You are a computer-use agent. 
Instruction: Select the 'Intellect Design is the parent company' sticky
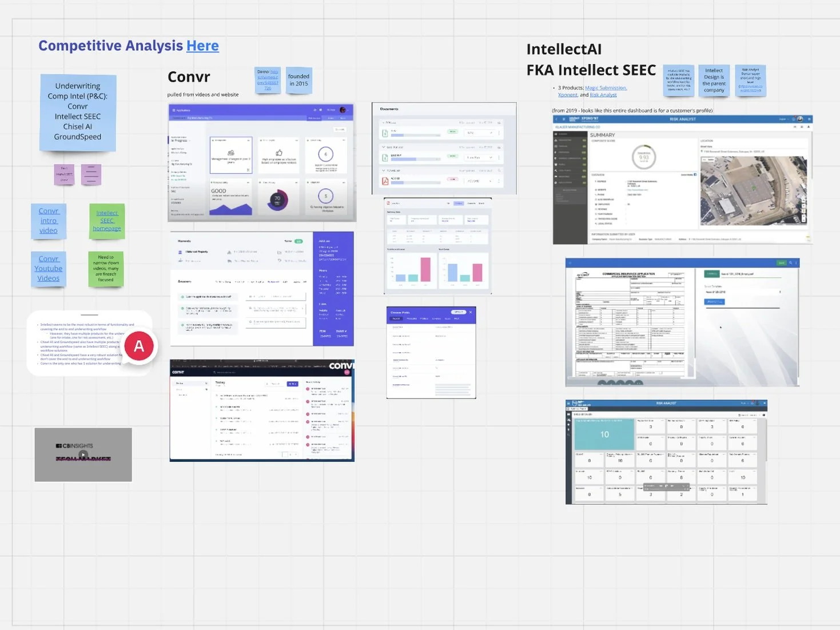pyautogui.click(x=714, y=80)
